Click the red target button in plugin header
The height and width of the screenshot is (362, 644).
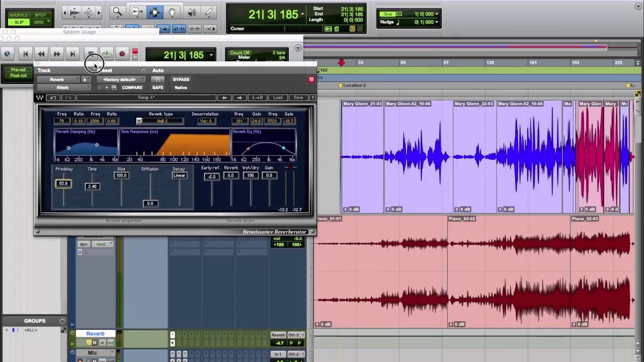click(x=311, y=79)
